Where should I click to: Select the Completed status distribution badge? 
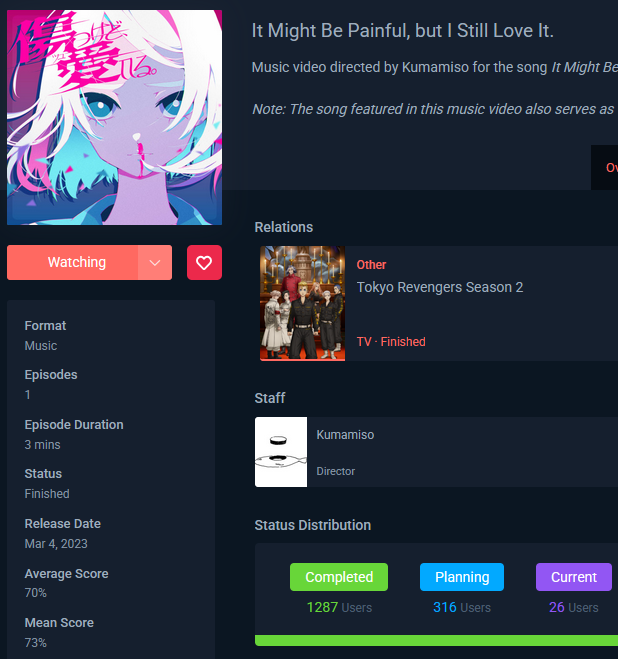[339, 577]
